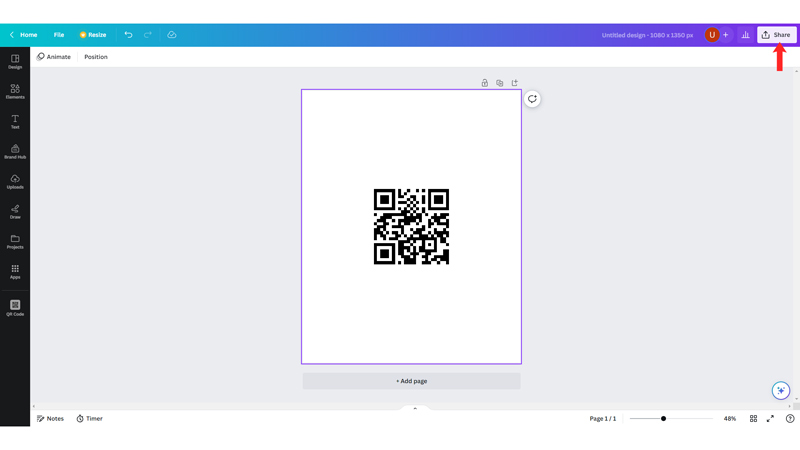This screenshot has width=800, height=450.
Task: Open the user avatar U
Action: point(712,35)
